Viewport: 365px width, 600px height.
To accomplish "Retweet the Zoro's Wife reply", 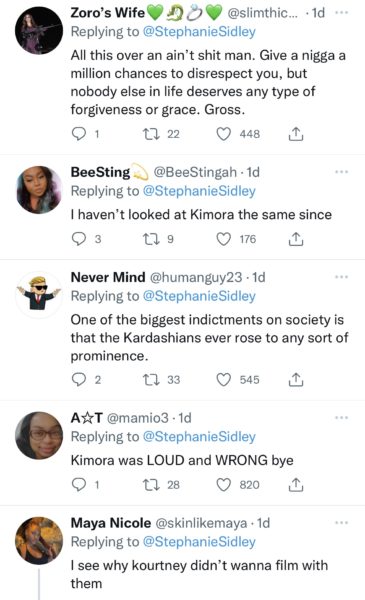I will click(x=151, y=134).
